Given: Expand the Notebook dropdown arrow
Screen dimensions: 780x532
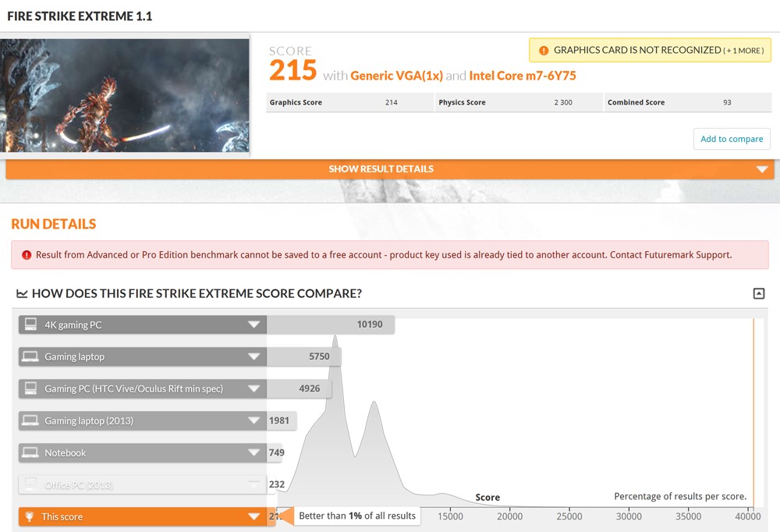Looking at the screenshot, I should tap(253, 453).
